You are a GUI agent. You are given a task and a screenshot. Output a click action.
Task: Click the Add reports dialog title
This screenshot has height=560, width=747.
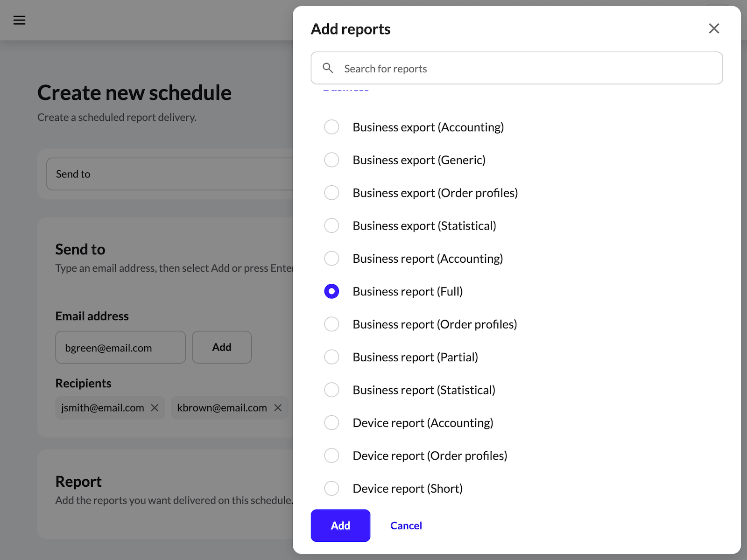[351, 29]
